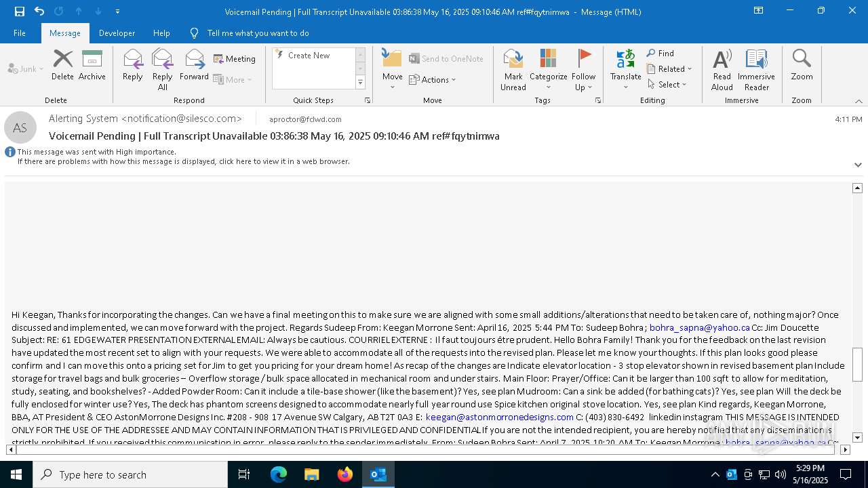Screen dimensions: 868x488
Task: Delete this message
Action: [62, 65]
